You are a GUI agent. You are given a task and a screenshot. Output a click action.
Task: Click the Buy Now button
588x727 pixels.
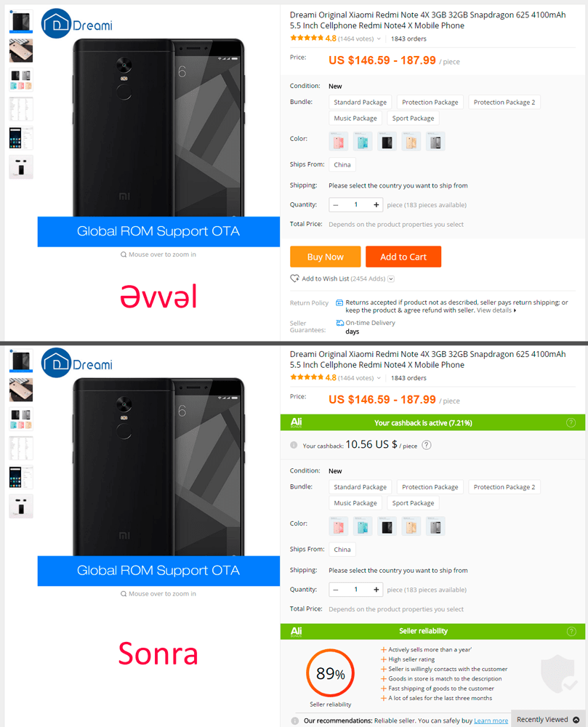pos(326,257)
